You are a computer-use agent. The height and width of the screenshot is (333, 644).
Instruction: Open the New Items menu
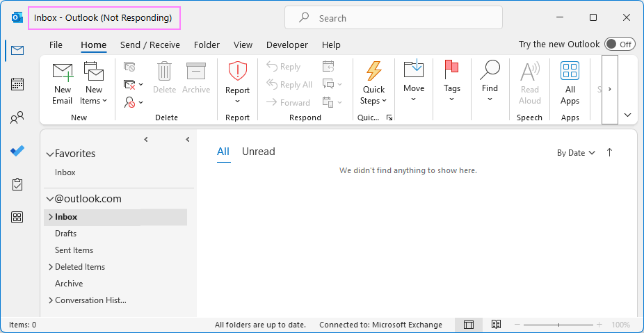point(94,83)
